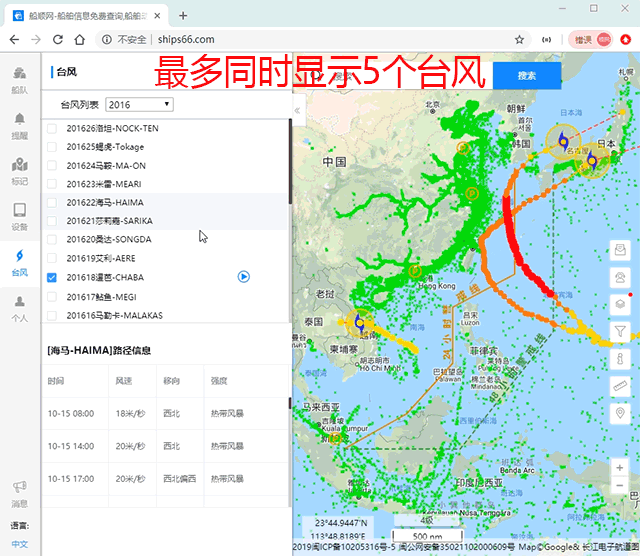Image resolution: width=640 pixels, height=556 pixels.
Task: Click site info icon beside 不安全
Action: [x=107, y=40]
